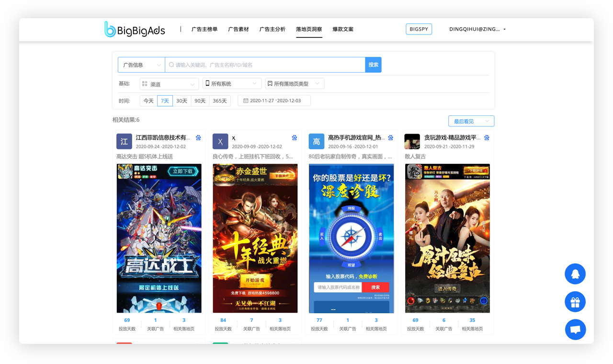The image size is (613, 364).
Task: Click 77 投放天数 stat
Action: 319,324
